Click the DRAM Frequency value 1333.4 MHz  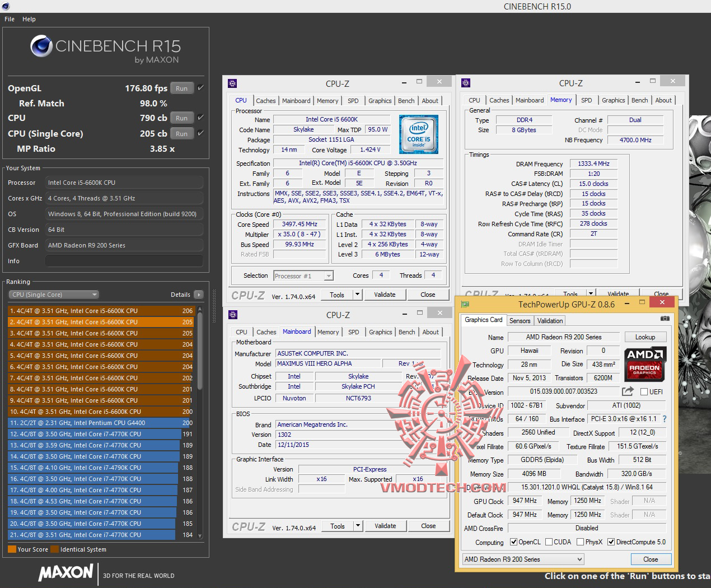pyautogui.click(x=593, y=164)
